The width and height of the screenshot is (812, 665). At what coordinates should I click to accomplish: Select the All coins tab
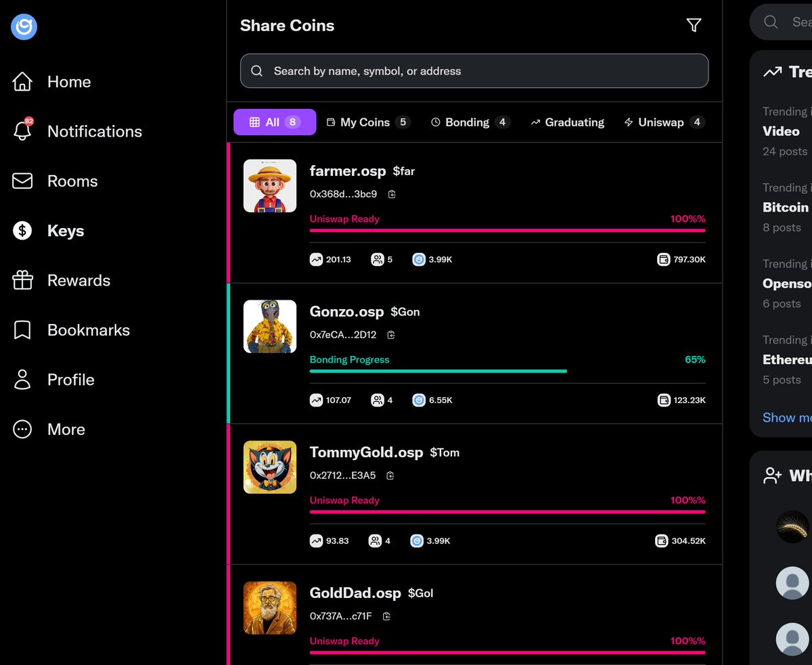coord(275,122)
